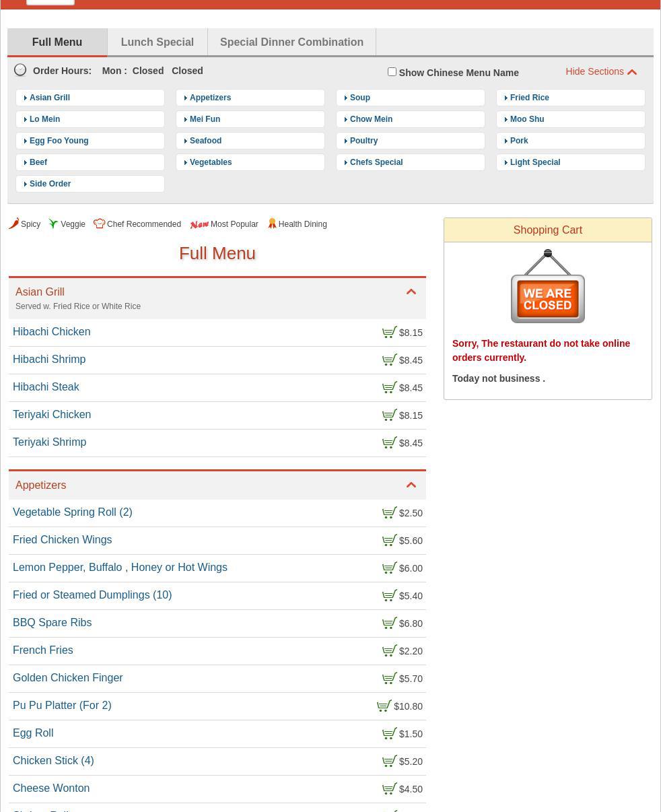661x812 pixels.
Task: Click cart icon for Vegetable Spring Roll
Action: pyautogui.click(x=389, y=513)
